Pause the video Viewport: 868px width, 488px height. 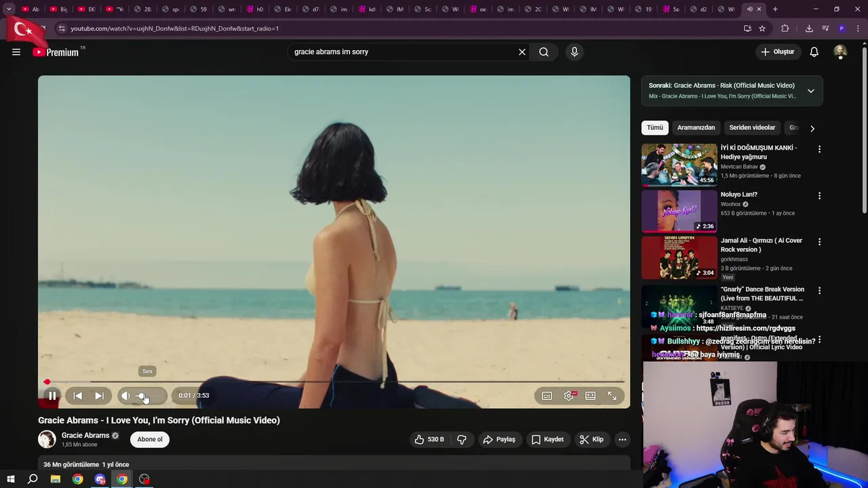52,396
